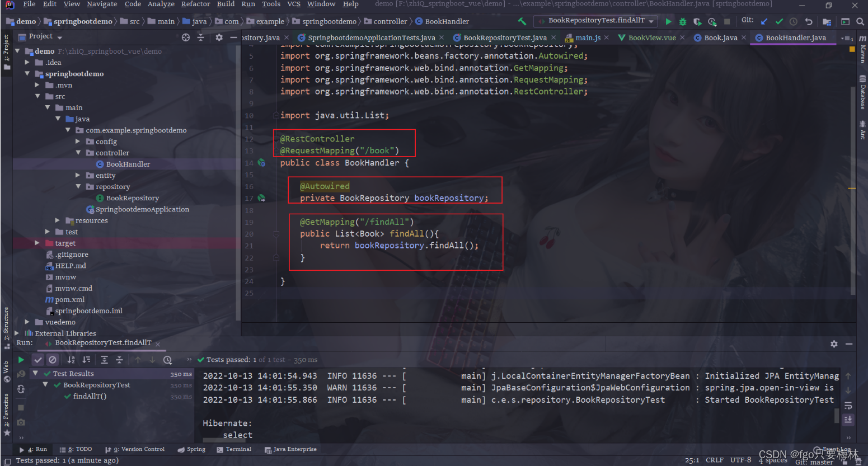The image size is (868, 466).
Task: Collapse all test results
Action: coord(119,360)
